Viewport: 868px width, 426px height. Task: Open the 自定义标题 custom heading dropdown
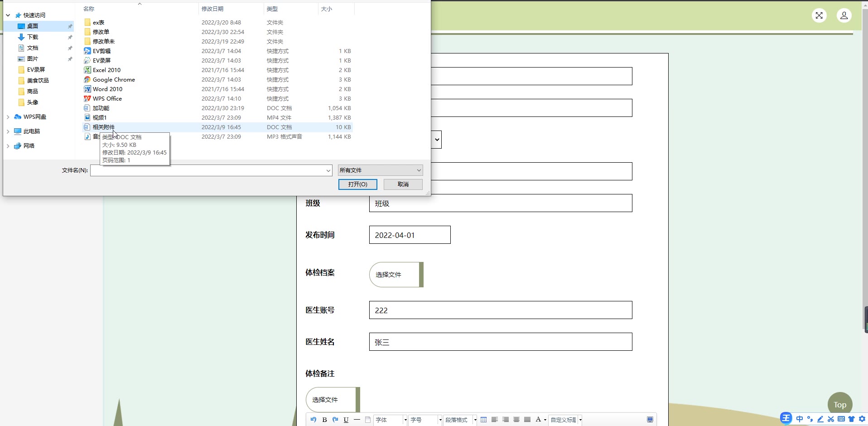coord(566,420)
